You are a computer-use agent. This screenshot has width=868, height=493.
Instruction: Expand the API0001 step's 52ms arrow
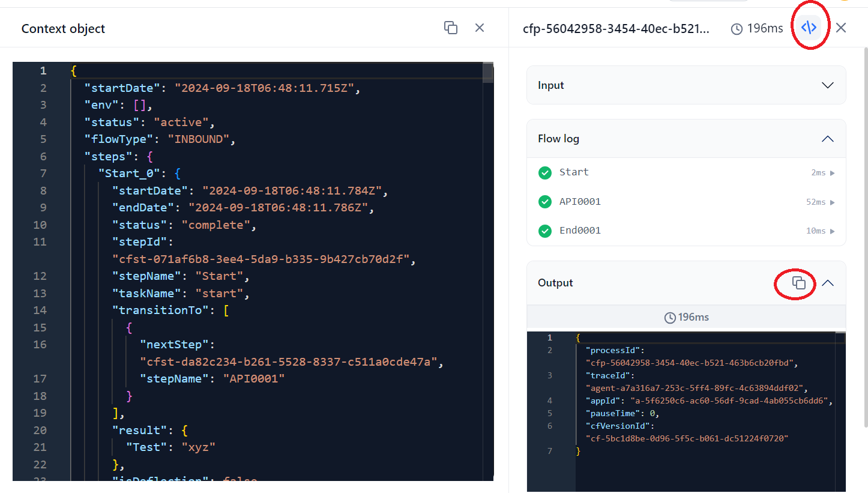832,202
